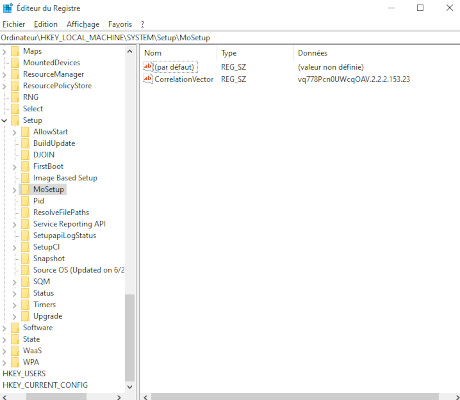Collapse the Setup key
The height and width of the screenshot is (400, 460).
4,121
